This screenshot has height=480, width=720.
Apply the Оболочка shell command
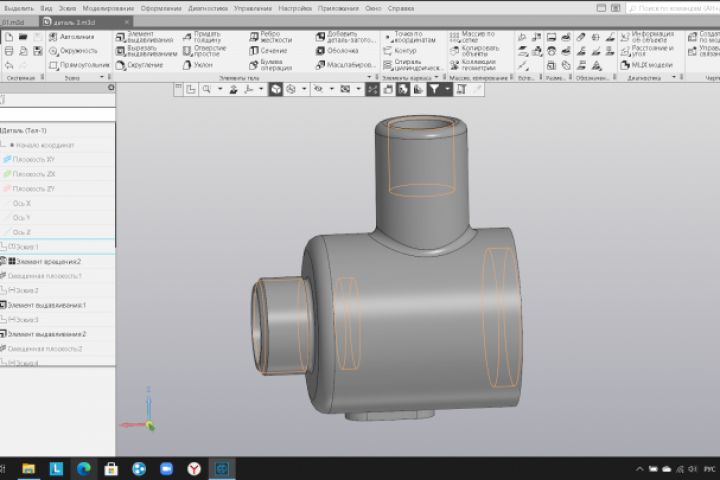click(337, 51)
